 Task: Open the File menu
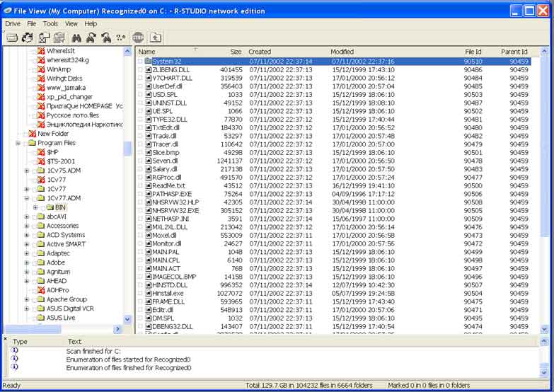31,23
